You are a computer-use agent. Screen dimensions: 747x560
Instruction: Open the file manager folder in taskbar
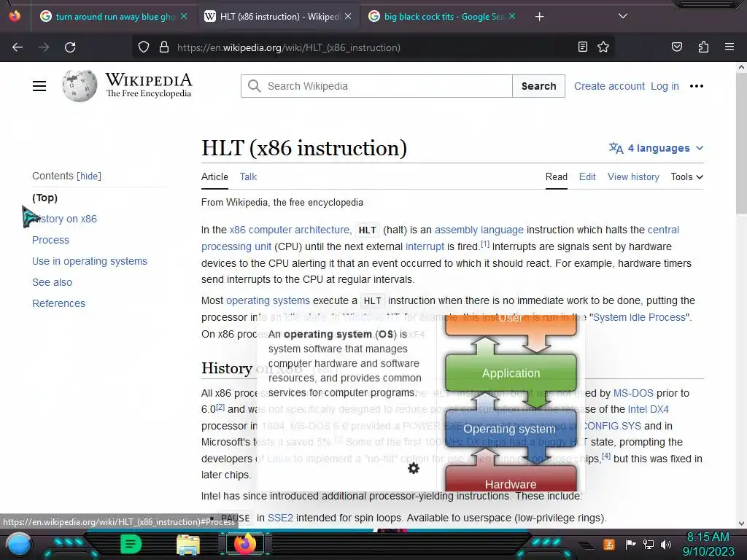coord(188,545)
